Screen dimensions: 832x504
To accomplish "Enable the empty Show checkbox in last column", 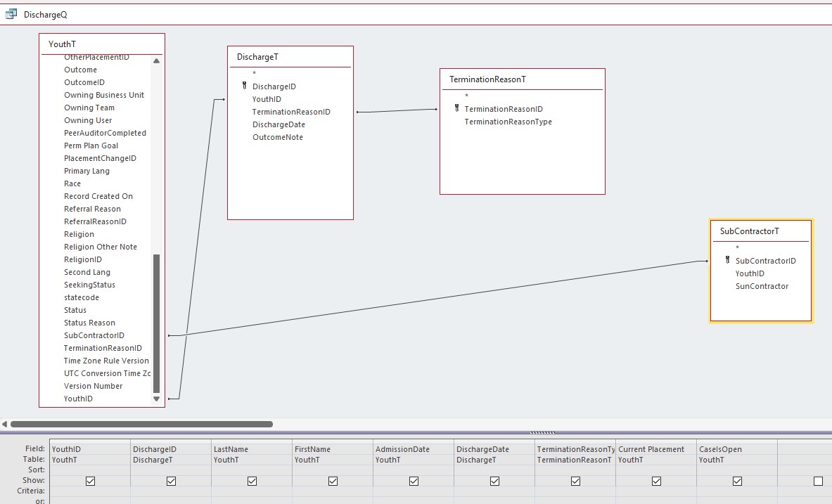I will pos(817,480).
